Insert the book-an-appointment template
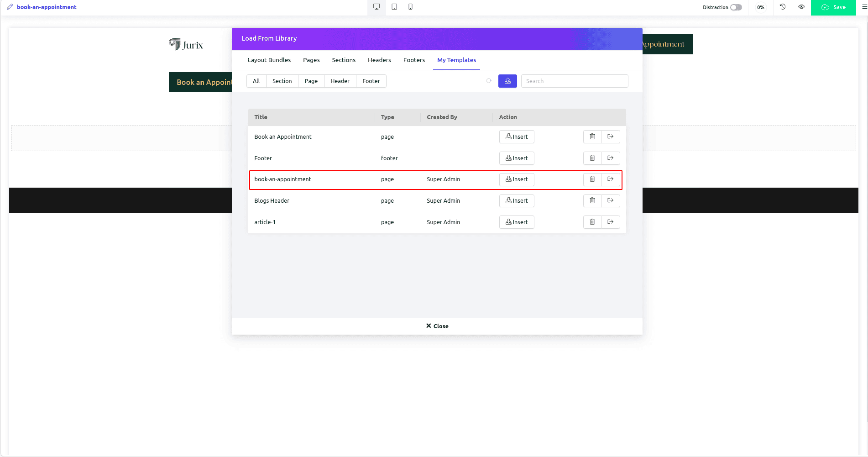Viewport: 868px width, 457px height. [x=517, y=179]
